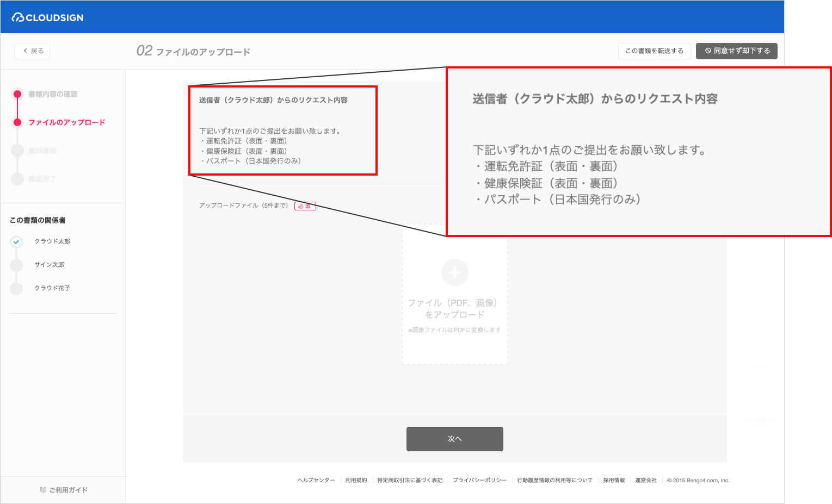
Task: Click the CloudSign logo in header
Action: [48, 17]
